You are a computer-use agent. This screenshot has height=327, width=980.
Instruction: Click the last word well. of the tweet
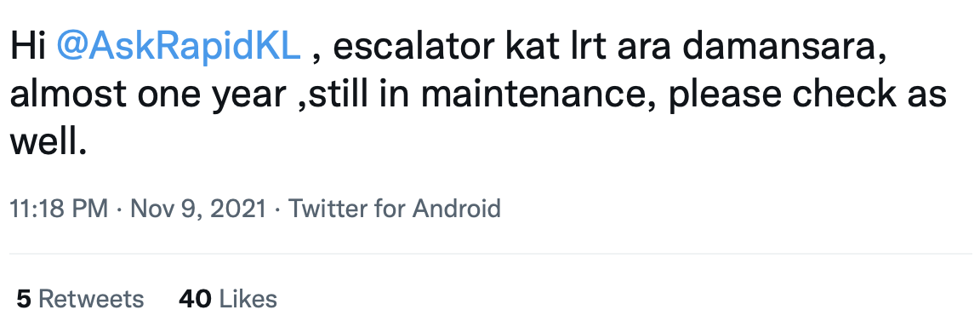click(48, 143)
